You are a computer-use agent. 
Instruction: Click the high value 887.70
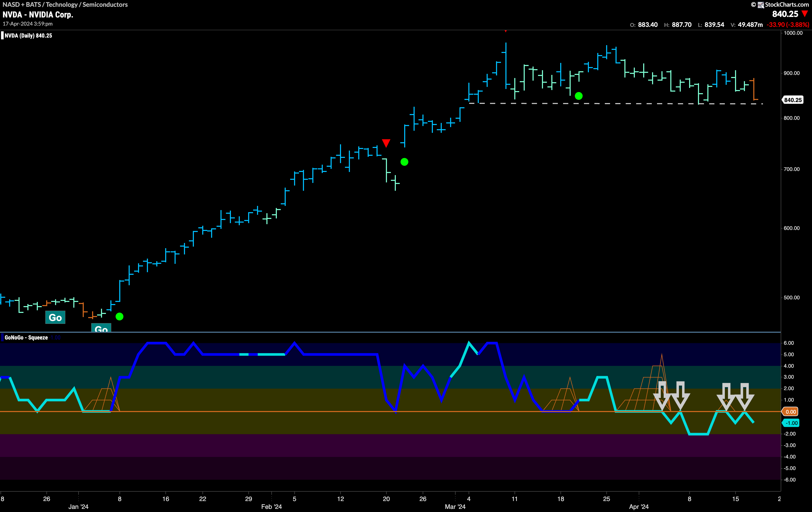point(682,25)
